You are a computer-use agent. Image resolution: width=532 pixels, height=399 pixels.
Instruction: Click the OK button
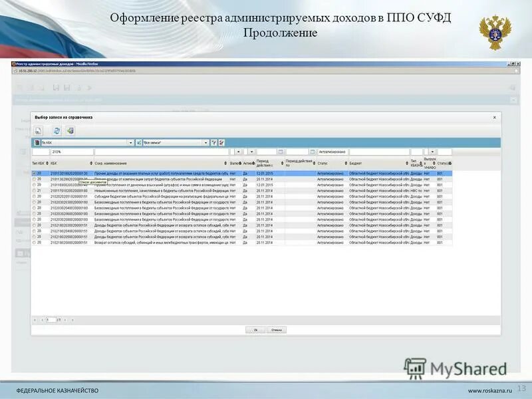pos(255,330)
